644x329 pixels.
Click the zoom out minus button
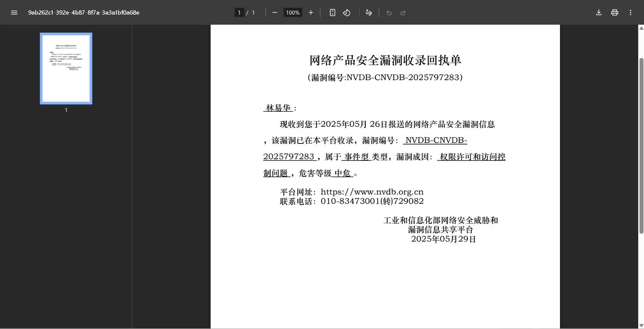(x=275, y=12)
